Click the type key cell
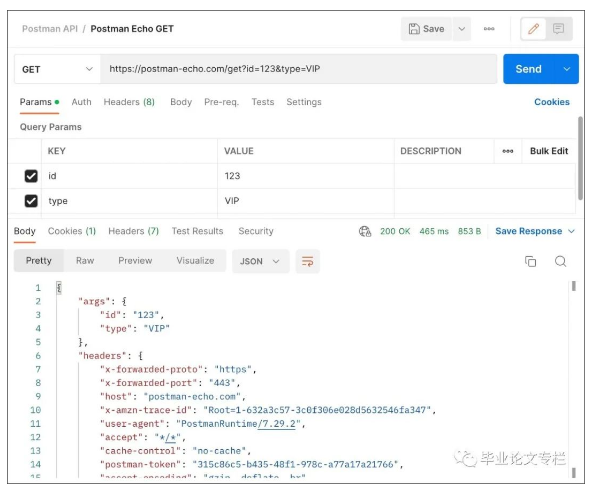Viewport: 592px width, 493px height. [x=130, y=201]
